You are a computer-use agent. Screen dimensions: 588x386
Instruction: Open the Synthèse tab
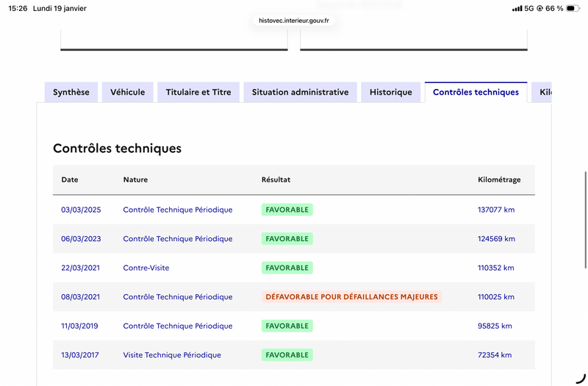(x=71, y=92)
